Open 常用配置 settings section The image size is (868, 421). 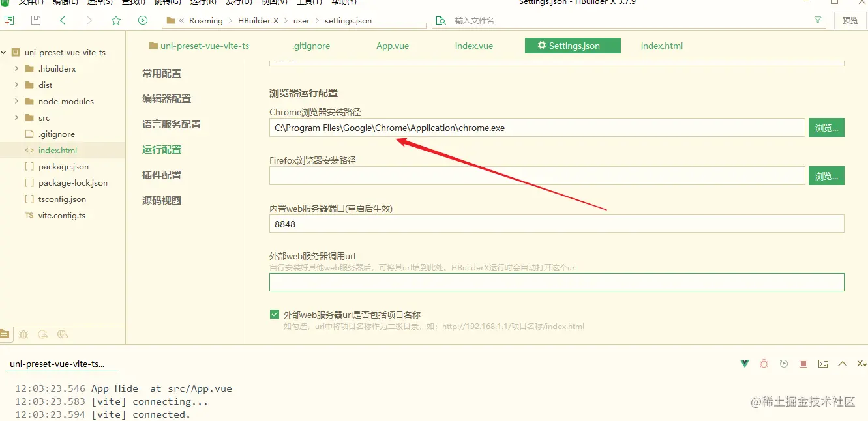coord(162,74)
